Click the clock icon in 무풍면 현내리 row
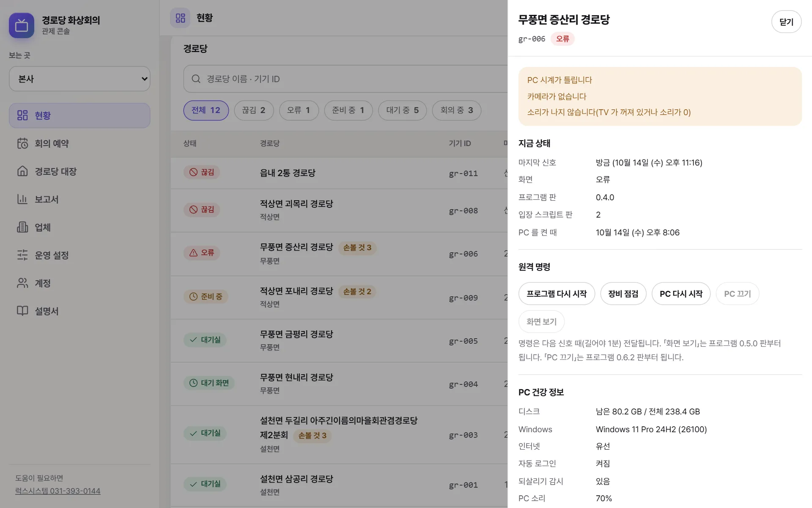Image resolution: width=812 pixels, height=508 pixels. 193,383
